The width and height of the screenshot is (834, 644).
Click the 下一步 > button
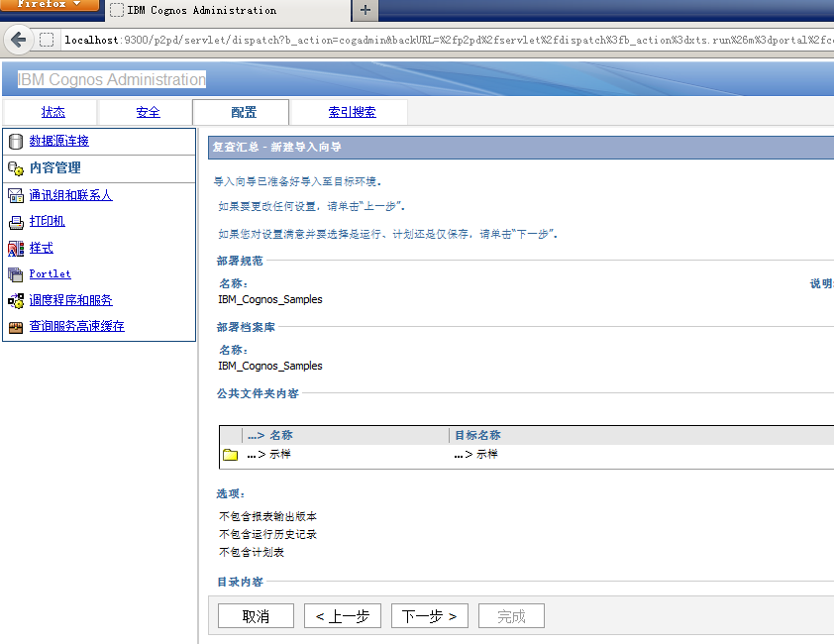point(430,616)
